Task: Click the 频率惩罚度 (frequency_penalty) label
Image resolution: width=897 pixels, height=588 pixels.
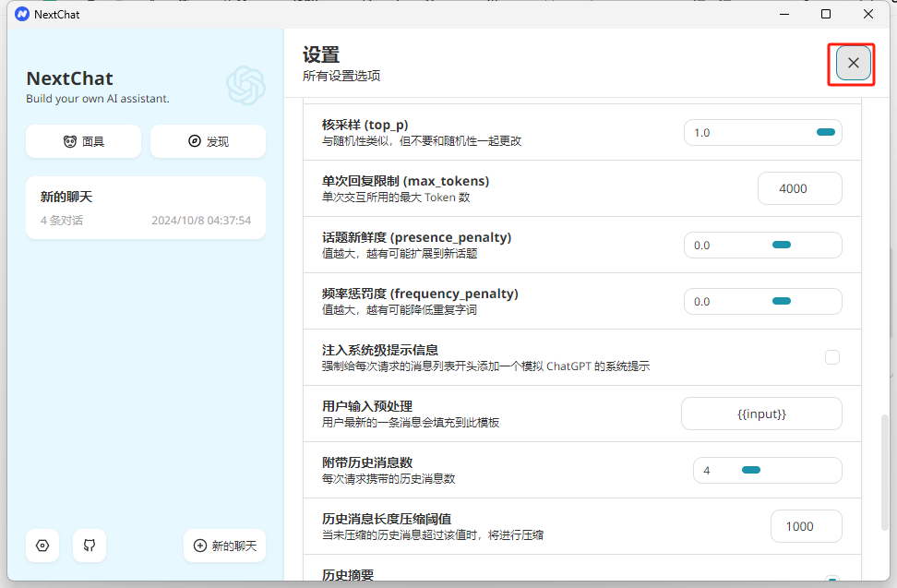Action: click(420, 294)
